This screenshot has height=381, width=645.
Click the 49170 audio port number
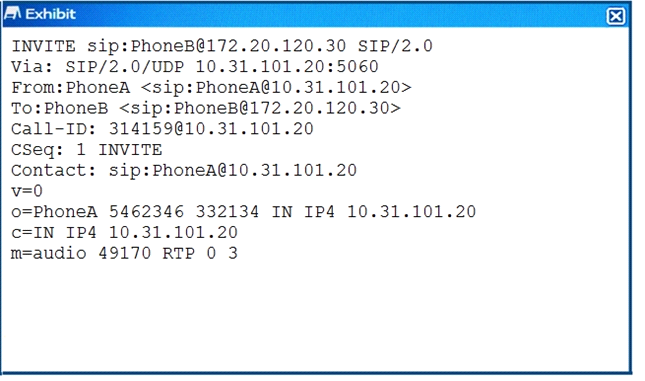tap(125, 253)
